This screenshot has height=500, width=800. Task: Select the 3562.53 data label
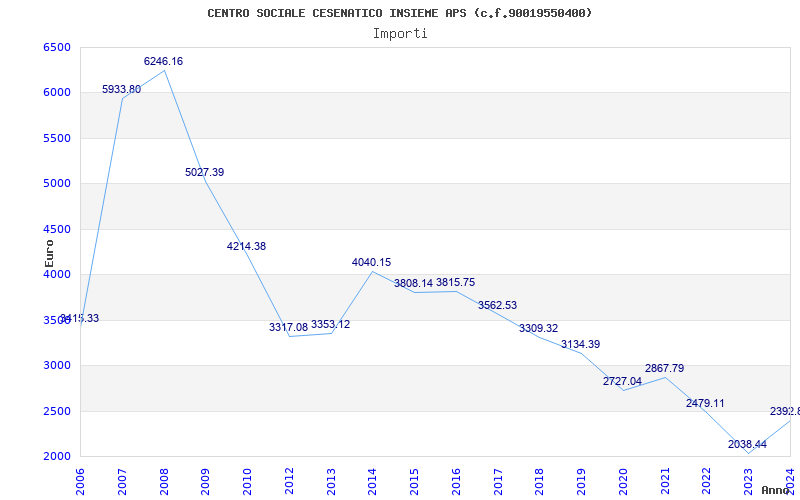pyautogui.click(x=497, y=305)
